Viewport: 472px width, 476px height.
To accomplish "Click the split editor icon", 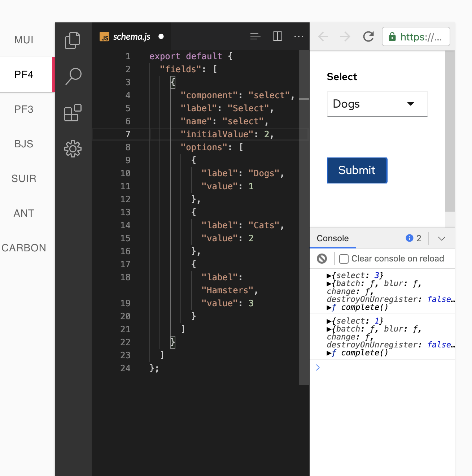I will (x=277, y=36).
